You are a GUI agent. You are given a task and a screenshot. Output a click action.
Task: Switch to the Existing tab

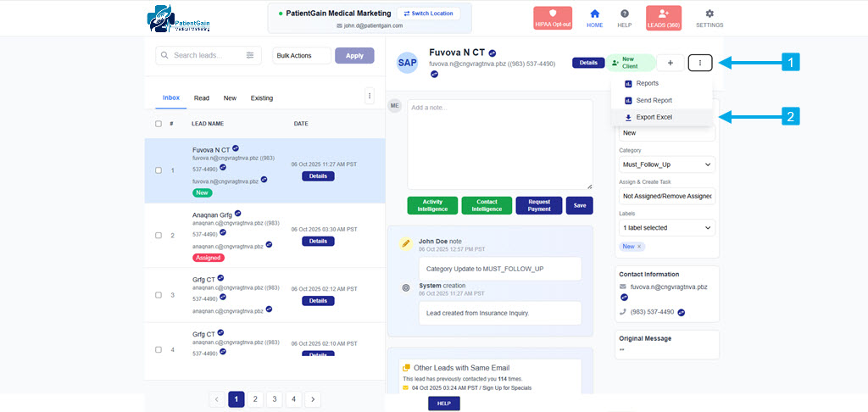click(x=262, y=98)
